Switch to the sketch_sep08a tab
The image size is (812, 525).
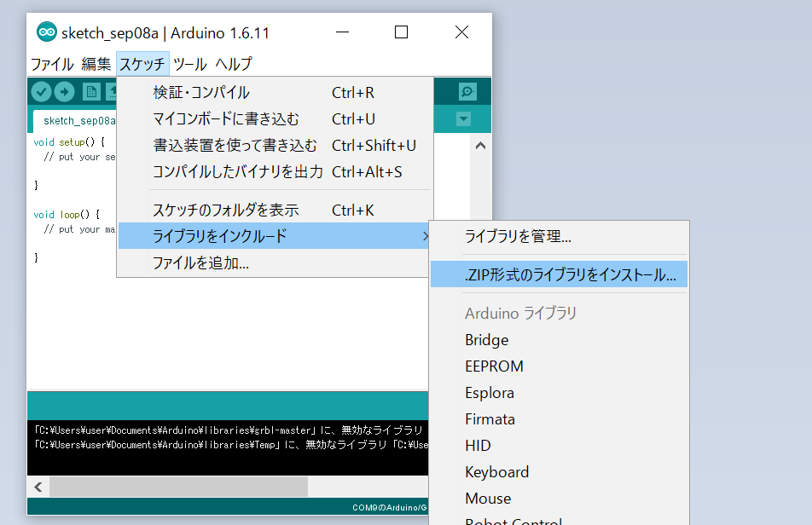tap(76, 121)
